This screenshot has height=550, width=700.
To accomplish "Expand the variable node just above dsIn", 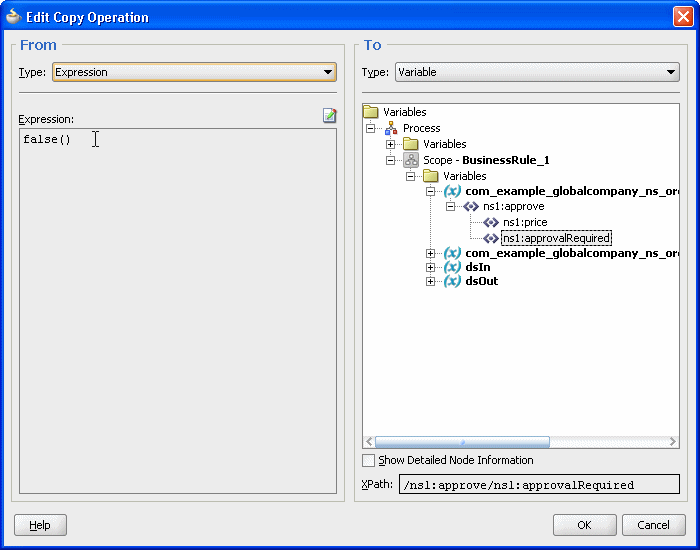I will point(430,253).
